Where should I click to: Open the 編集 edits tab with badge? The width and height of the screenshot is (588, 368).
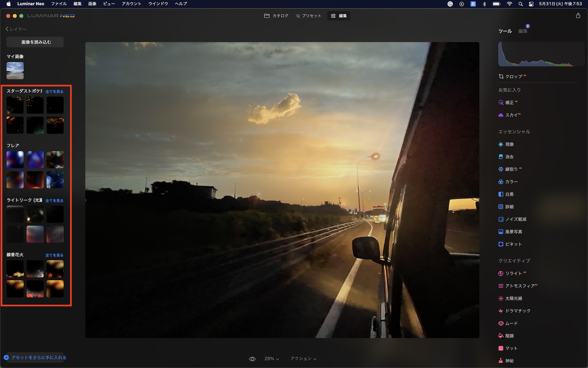pos(523,31)
